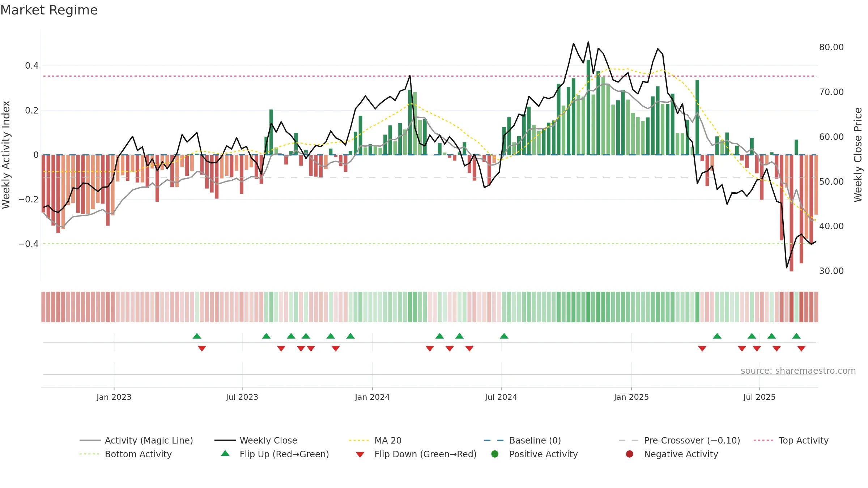Toggle Flip Up (Red→Green) legend entry
Image resolution: width=868 pixels, height=488 pixels.
(275, 454)
